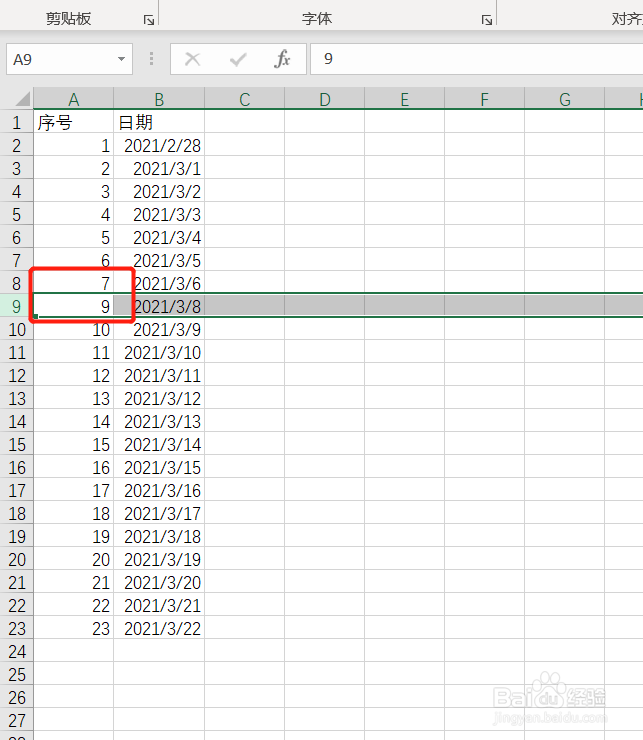The width and height of the screenshot is (643, 740).
Task: Select cell with date 2021/3/22
Action: (x=159, y=629)
